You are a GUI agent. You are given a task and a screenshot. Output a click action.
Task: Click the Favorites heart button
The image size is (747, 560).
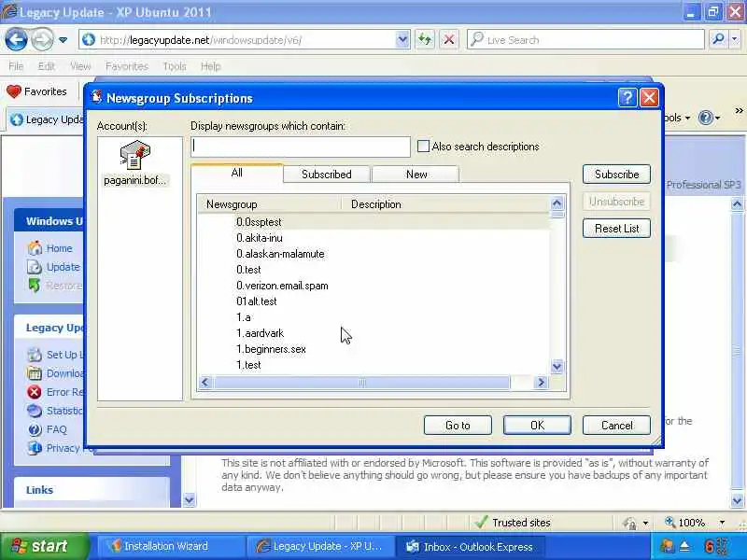coord(36,91)
